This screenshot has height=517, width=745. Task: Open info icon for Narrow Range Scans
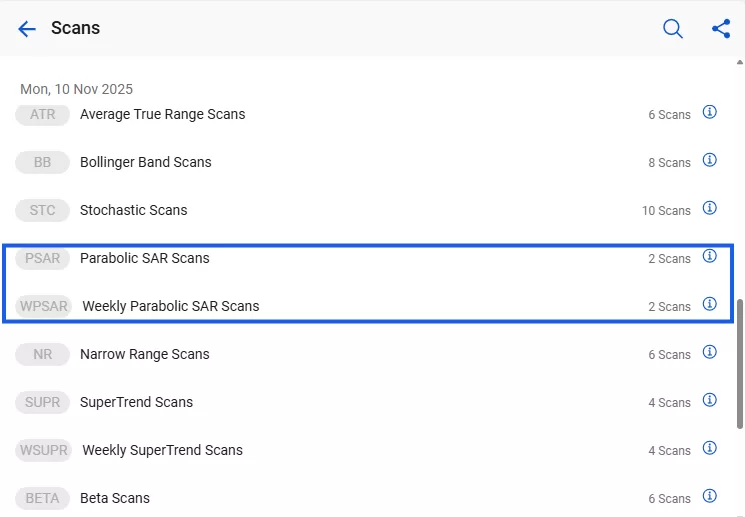(x=710, y=352)
